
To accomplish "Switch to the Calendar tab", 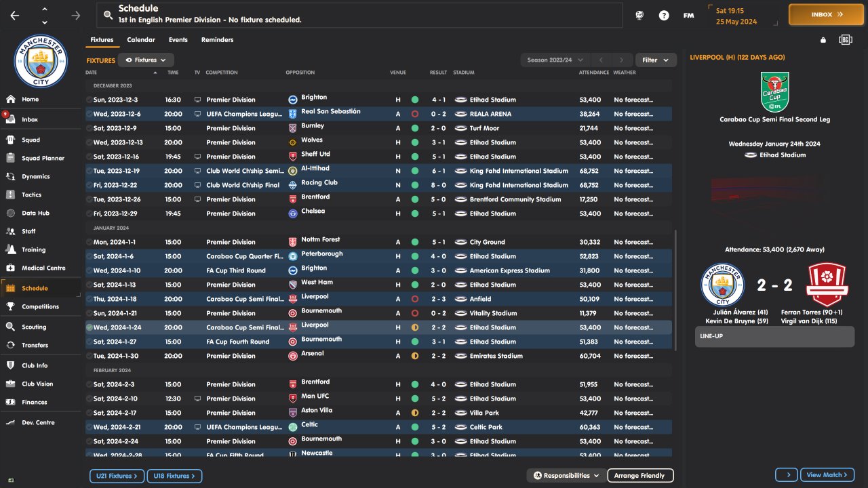I will point(141,40).
